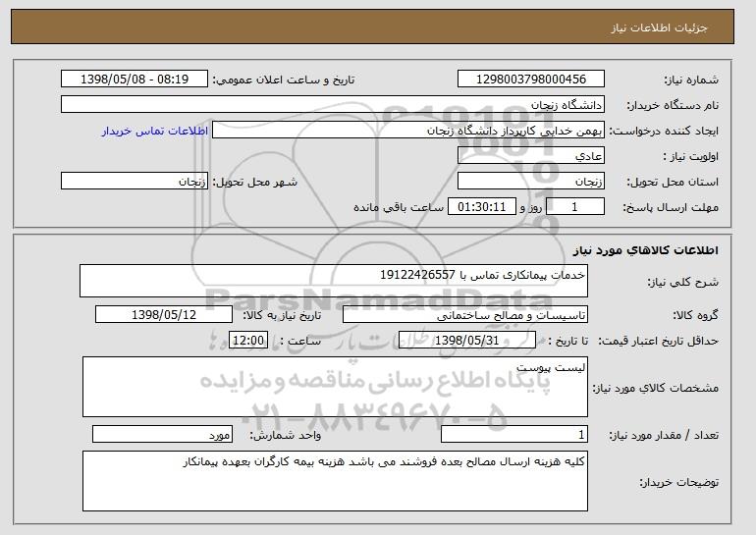Image resolution: width=756 pixels, height=535 pixels.
Task: Click the label توضیحات خریدار
Action: point(678,482)
